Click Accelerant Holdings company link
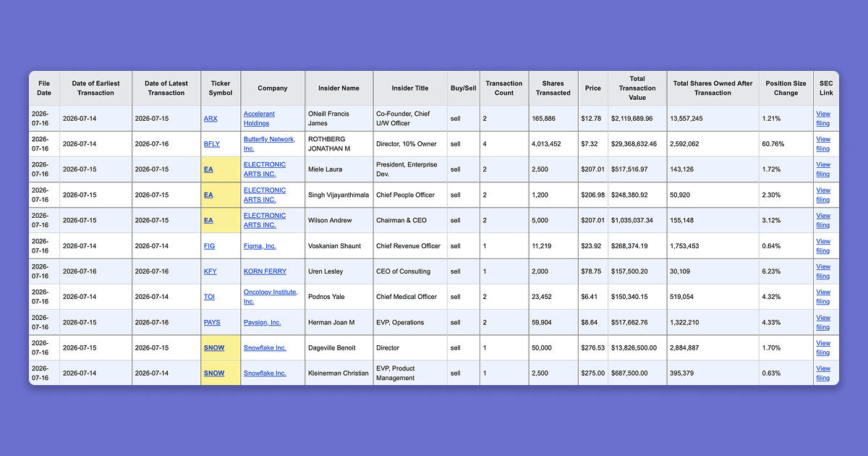Viewport: 868px width, 456px height. pos(259,118)
